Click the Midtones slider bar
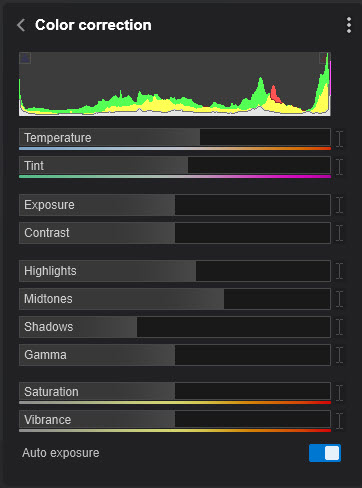 (x=175, y=299)
